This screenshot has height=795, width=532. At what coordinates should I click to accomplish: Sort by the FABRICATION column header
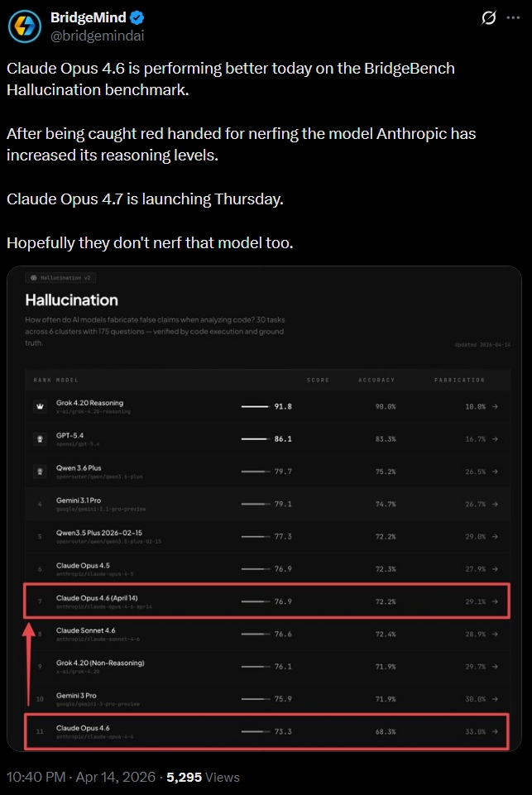tap(459, 380)
